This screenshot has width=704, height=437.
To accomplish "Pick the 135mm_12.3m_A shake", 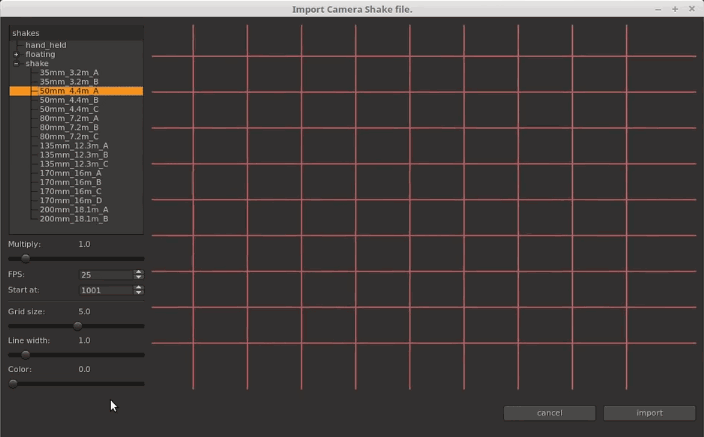I will tap(73, 146).
